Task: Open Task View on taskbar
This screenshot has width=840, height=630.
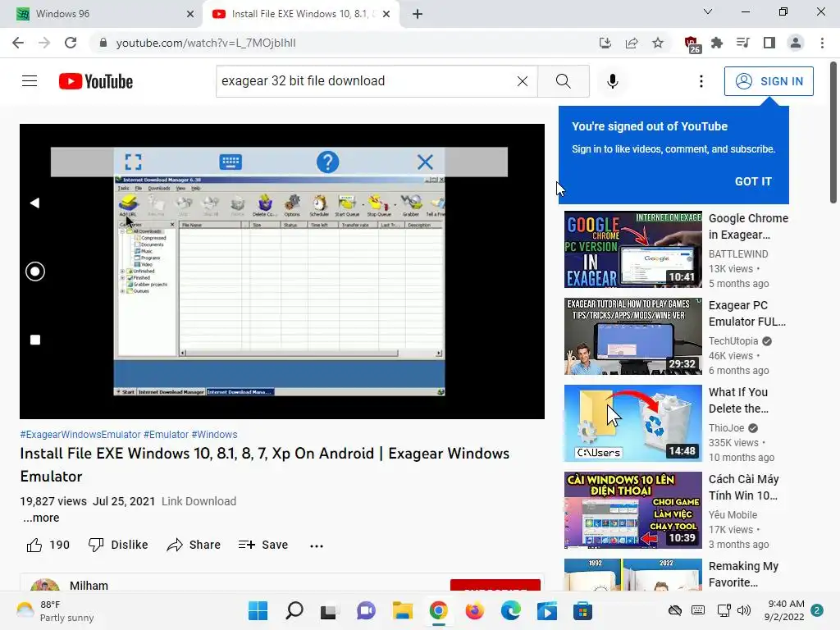Action: (x=330, y=610)
